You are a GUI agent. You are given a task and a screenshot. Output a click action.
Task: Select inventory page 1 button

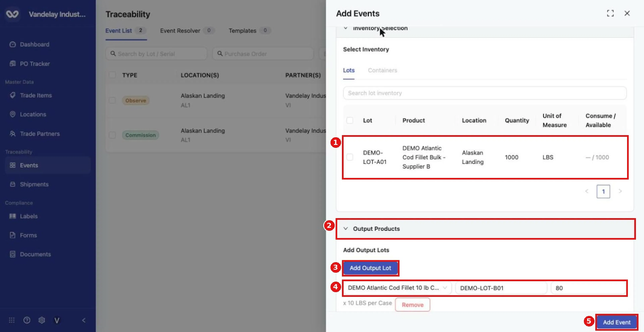603,192
